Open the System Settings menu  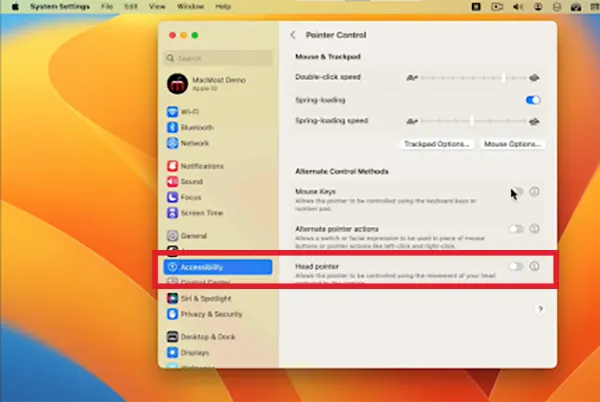[60, 7]
